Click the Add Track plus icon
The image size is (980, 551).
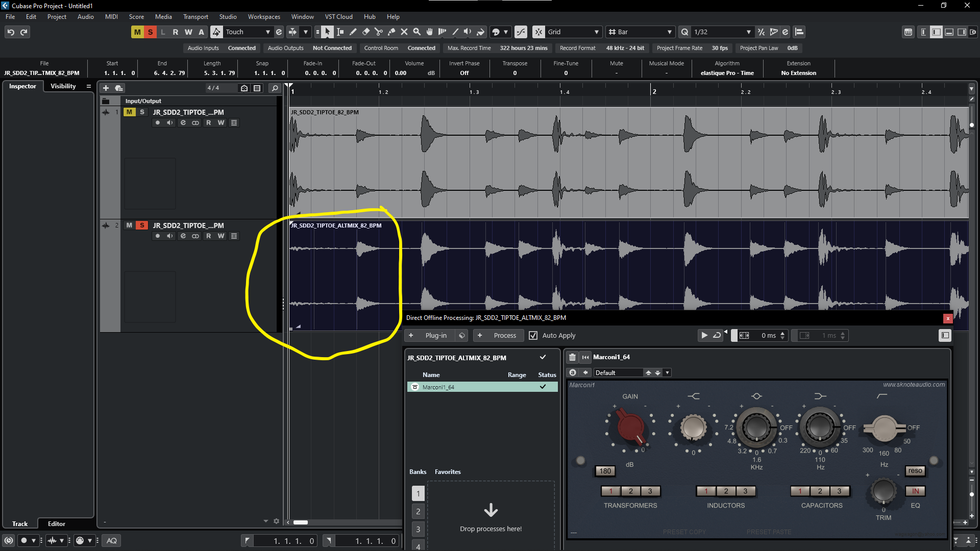pos(106,88)
